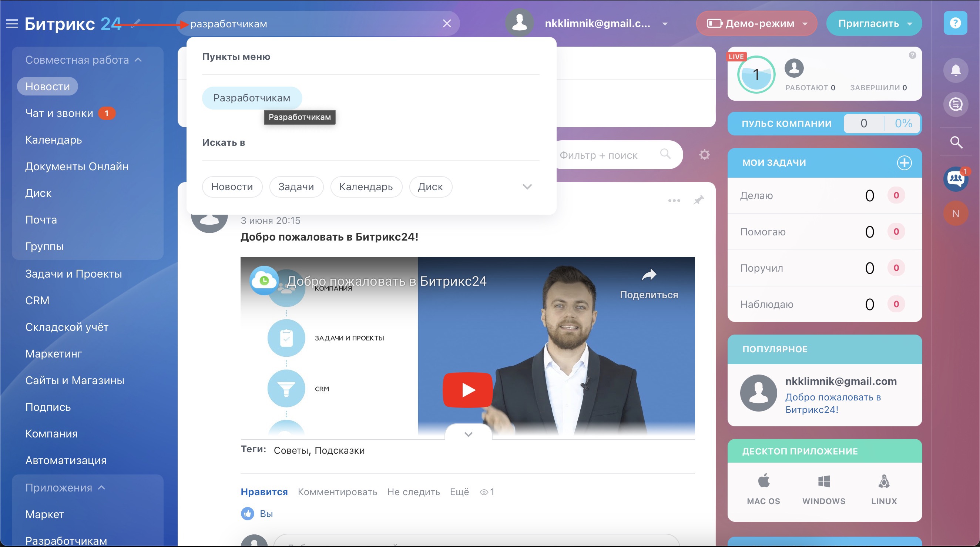Toggle Нравится on the welcome post

click(264, 491)
